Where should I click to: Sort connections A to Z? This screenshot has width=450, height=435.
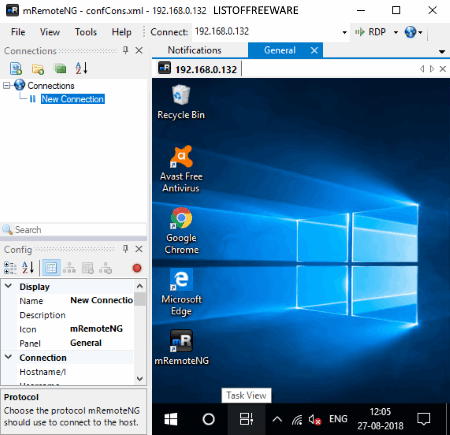click(81, 68)
